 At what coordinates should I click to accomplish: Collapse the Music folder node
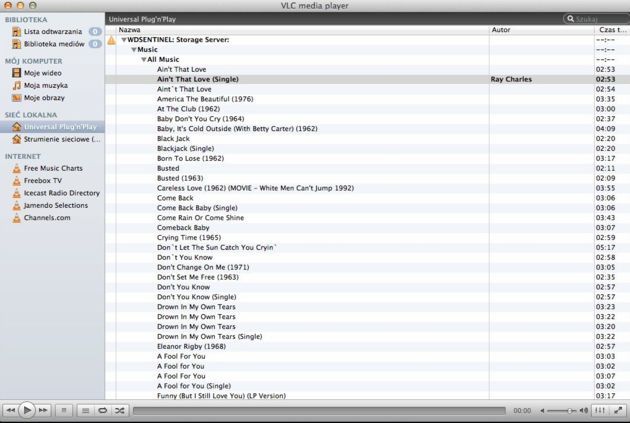(134, 50)
